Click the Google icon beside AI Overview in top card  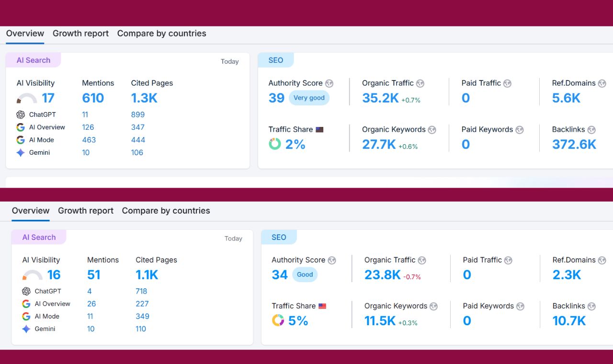click(x=21, y=127)
